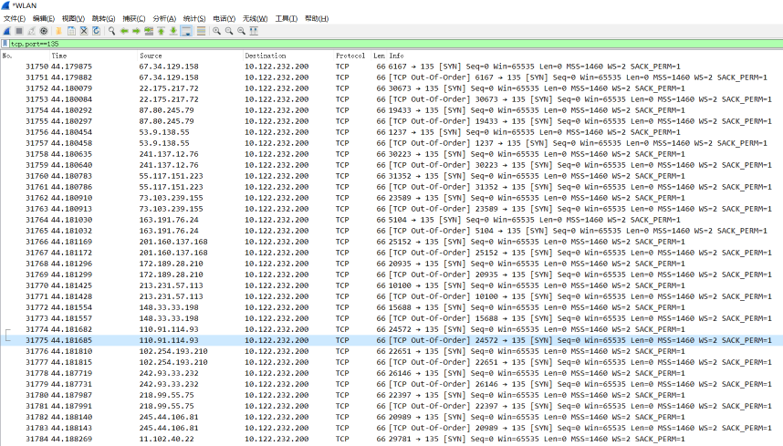The image size is (783, 446).
Task: Restart the current capture
Action: click(x=31, y=31)
